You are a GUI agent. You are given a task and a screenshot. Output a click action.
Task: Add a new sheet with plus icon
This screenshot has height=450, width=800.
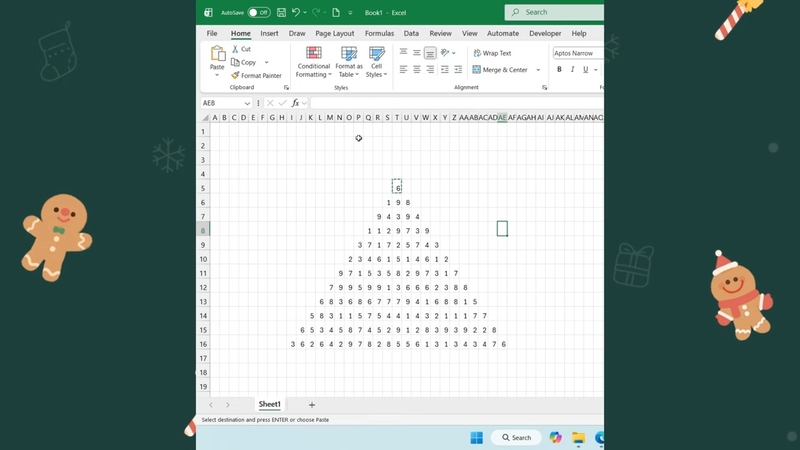click(312, 405)
